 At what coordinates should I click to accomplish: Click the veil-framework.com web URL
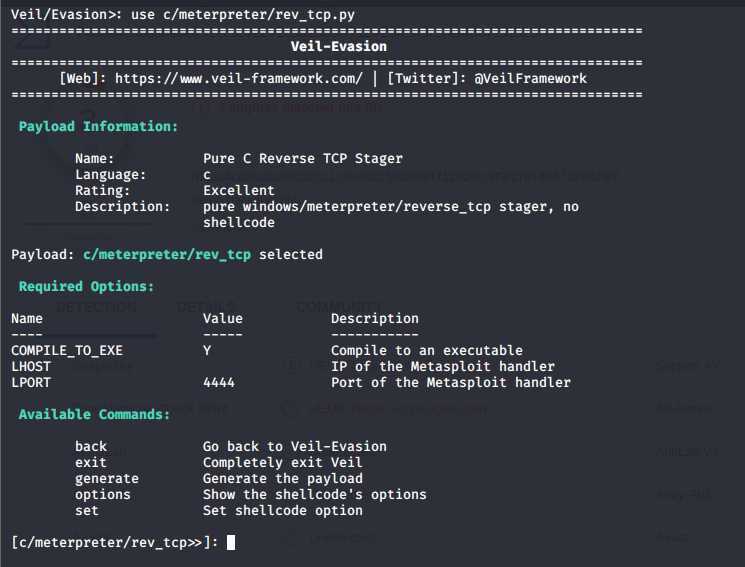[x=239, y=78]
